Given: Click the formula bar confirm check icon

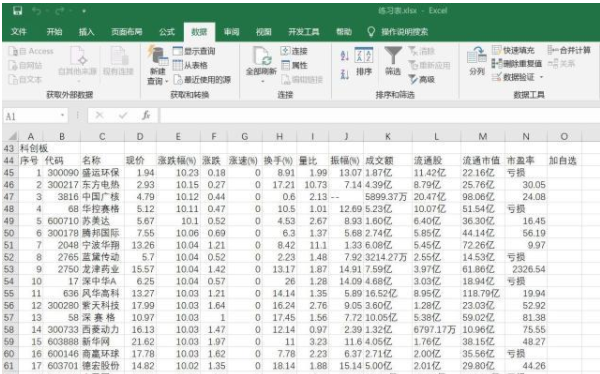Looking at the screenshot, I should coord(123,116).
